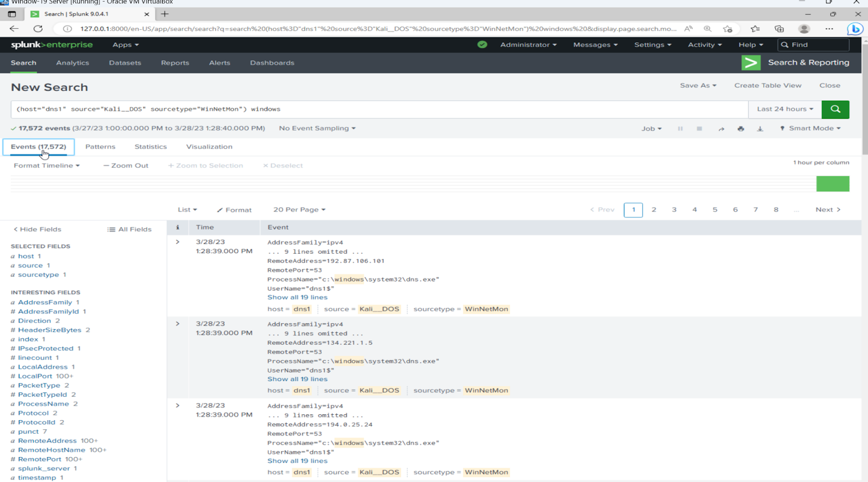Open the Save As dropdown
The width and height of the screenshot is (868, 482).
pyautogui.click(x=698, y=86)
